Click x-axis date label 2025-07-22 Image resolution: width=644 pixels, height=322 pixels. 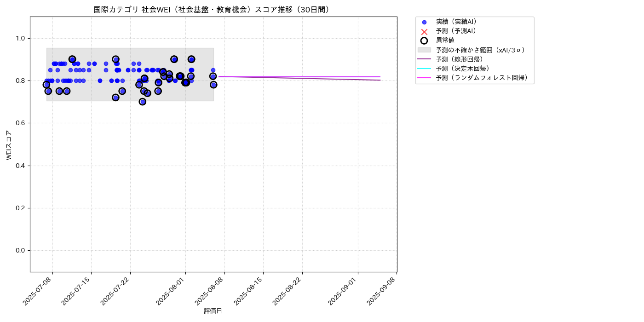tap(116, 291)
